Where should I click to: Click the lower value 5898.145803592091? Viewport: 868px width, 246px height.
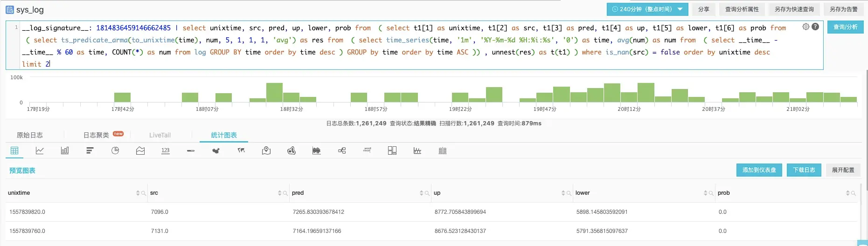(602, 212)
